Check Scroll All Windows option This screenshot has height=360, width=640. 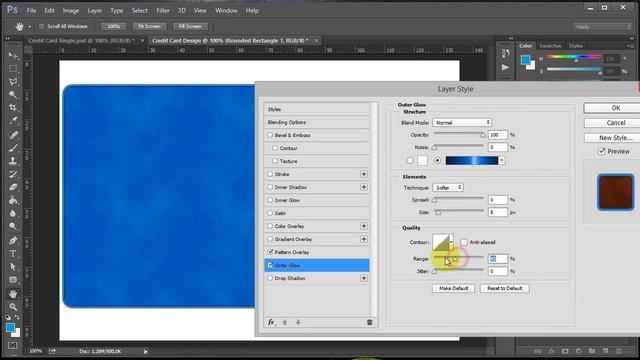point(41,26)
